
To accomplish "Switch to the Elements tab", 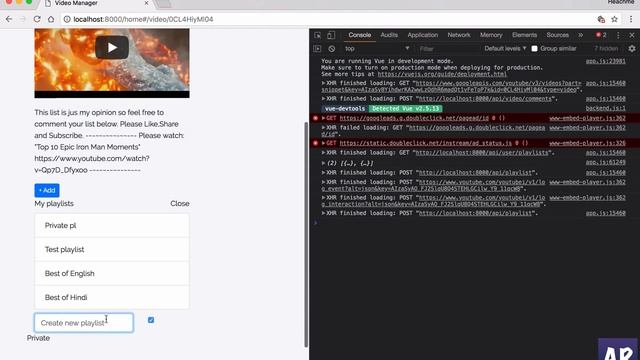I will click(524, 35).
